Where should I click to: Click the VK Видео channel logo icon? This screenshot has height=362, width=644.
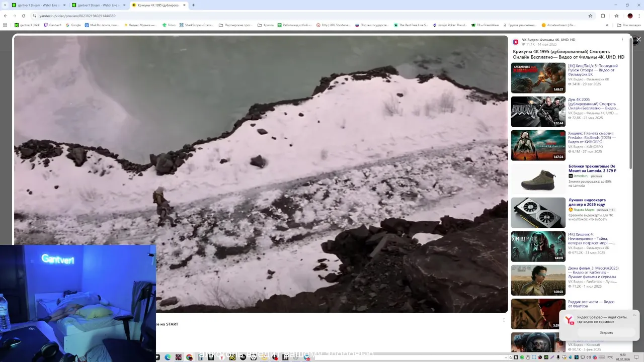pos(516,42)
